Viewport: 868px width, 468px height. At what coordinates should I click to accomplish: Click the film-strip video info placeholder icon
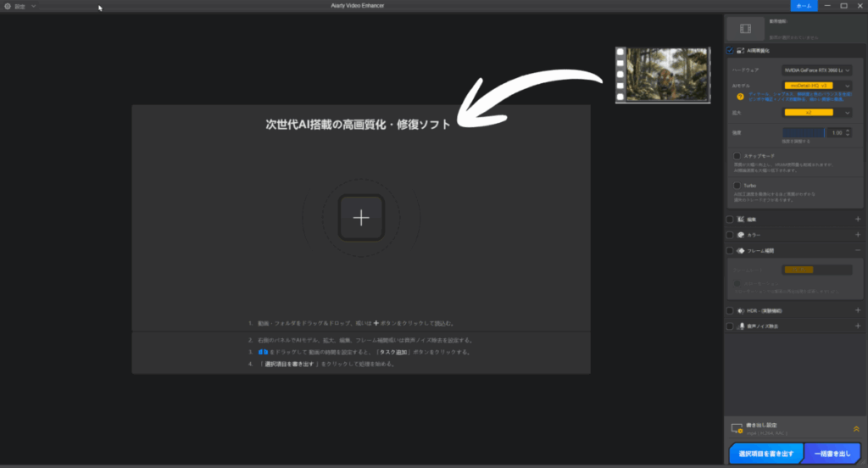point(746,29)
